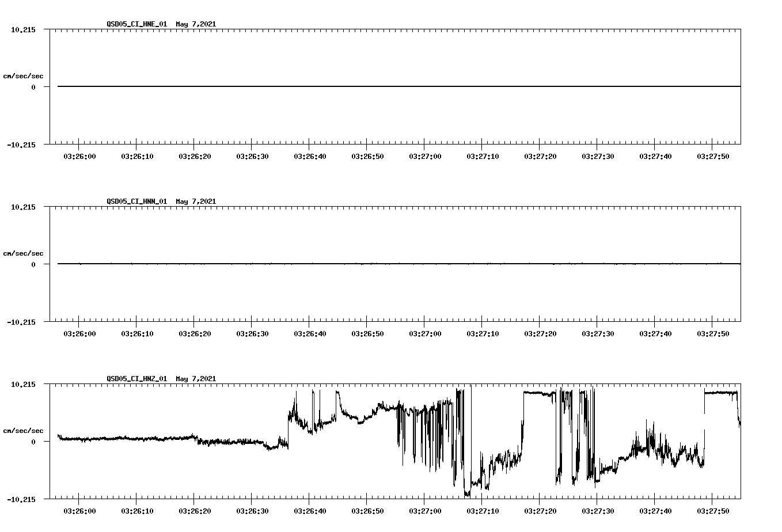Select the 10.215 upper amplitude value on top plot
Screen dimensions: 782x532
tap(24, 29)
